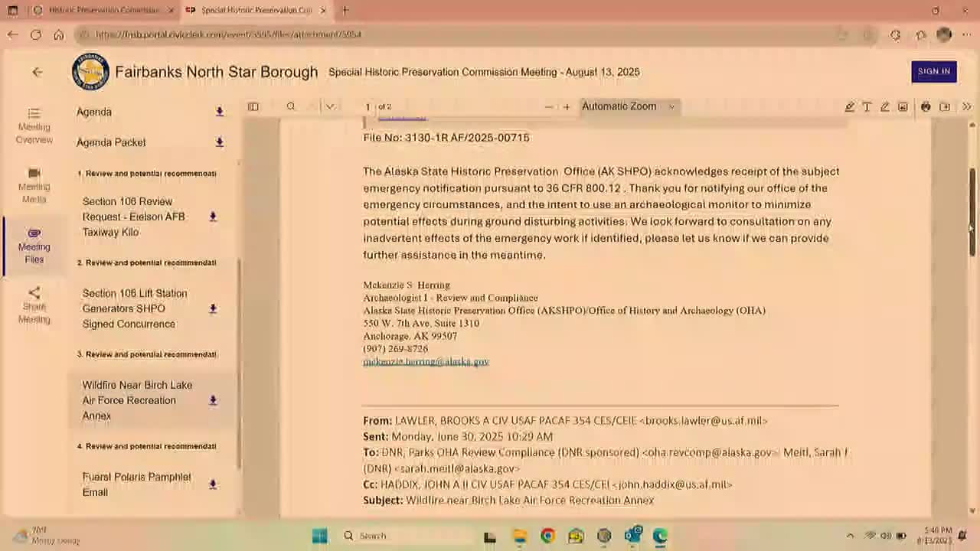Image resolution: width=980 pixels, height=551 pixels.
Task: Click the PDF page number field
Action: tap(368, 107)
